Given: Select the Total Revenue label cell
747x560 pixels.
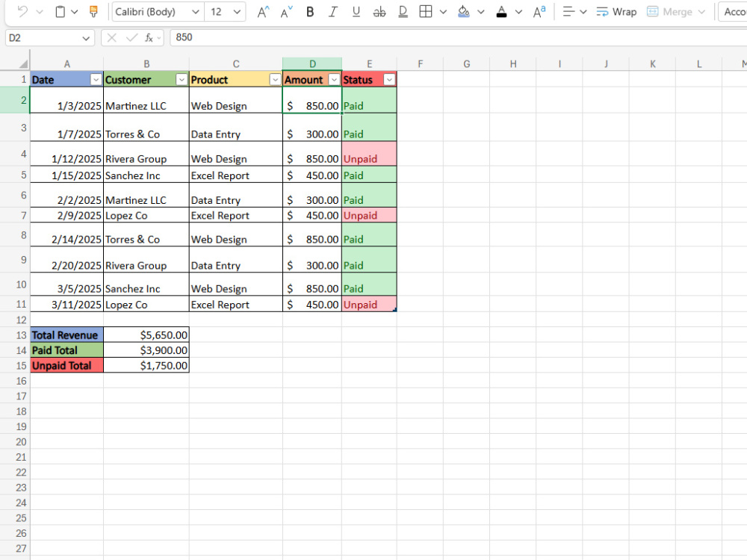Looking at the screenshot, I should (x=66, y=335).
